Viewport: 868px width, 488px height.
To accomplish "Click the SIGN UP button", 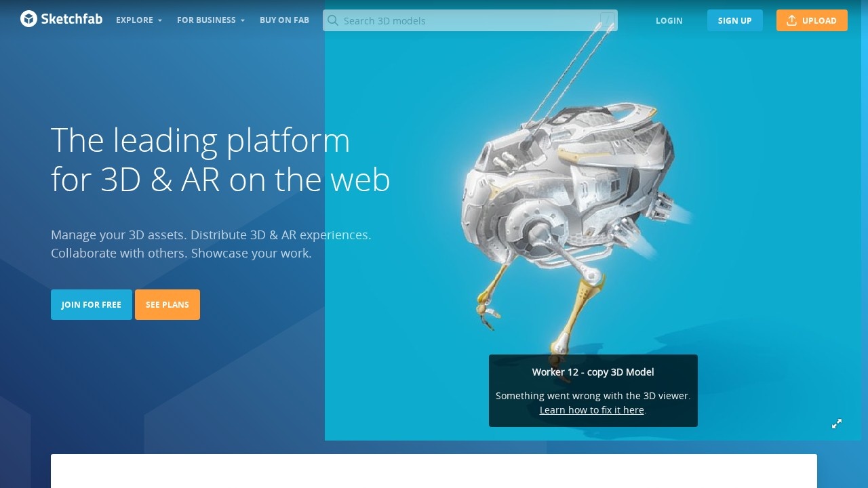I will coord(735,20).
